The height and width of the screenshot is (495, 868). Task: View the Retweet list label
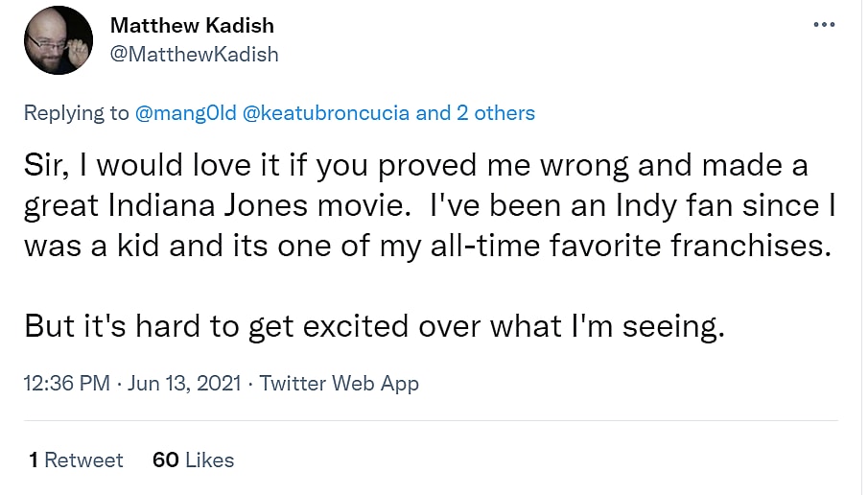click(x=83, y=460)
